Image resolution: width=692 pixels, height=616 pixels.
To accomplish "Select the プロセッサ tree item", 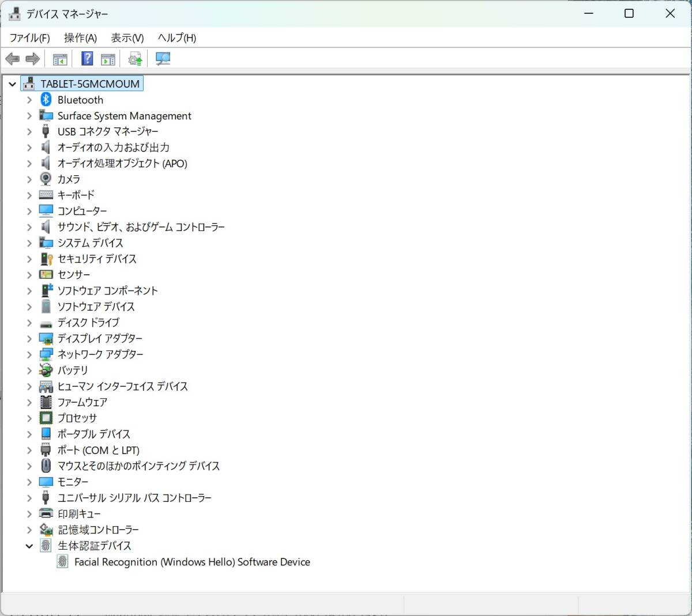I will pos(77,418).
